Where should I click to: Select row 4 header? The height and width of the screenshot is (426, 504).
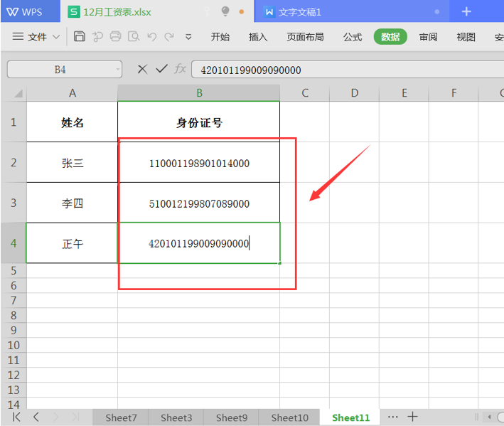click(x=14, y=243)
